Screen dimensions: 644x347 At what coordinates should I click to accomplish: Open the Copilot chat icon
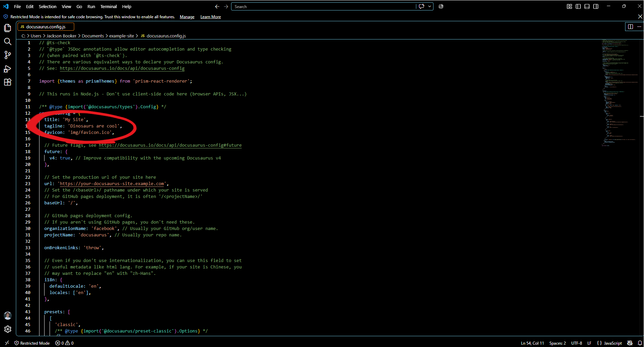pyautogui.click(x=421, y=6)
